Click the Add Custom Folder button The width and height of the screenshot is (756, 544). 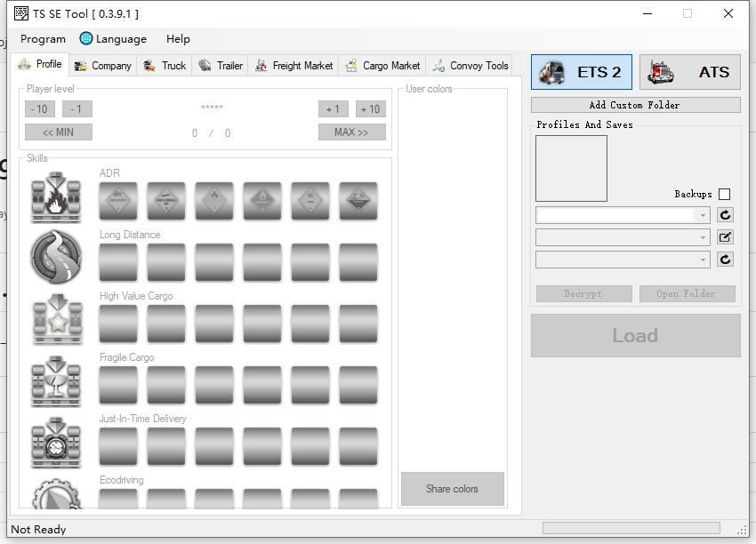point(635,105)
